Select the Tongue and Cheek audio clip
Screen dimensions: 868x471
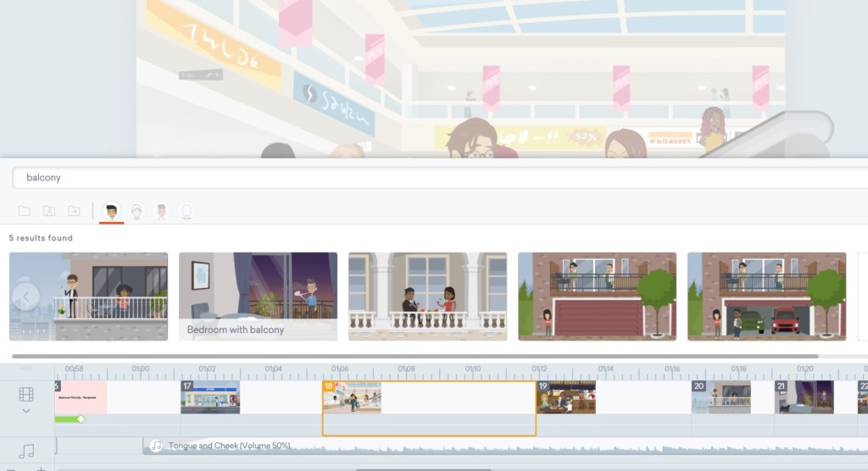[505, 446]
